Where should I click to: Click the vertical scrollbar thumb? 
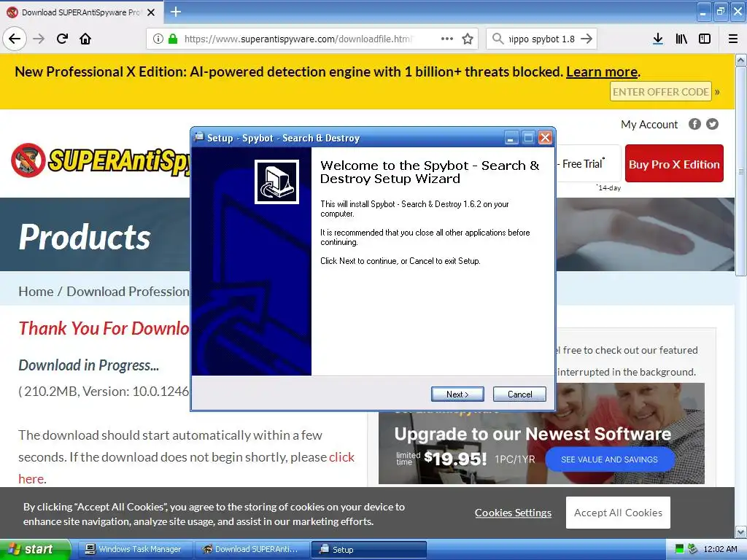pos(741,171)
